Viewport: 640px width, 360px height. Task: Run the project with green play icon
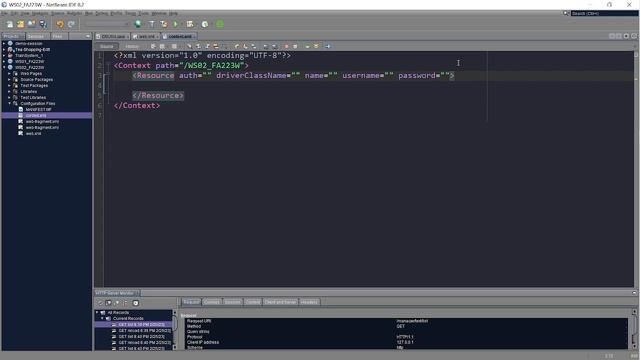[176, 24]
